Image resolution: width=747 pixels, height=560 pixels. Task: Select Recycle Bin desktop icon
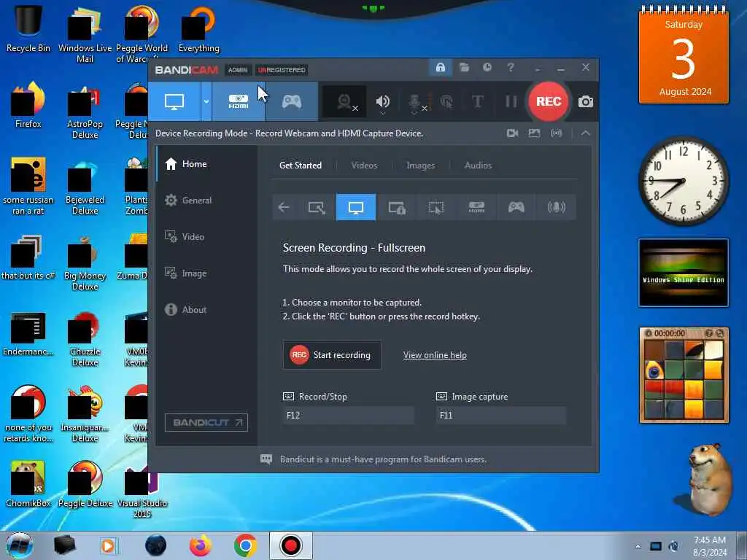point(28,28)
